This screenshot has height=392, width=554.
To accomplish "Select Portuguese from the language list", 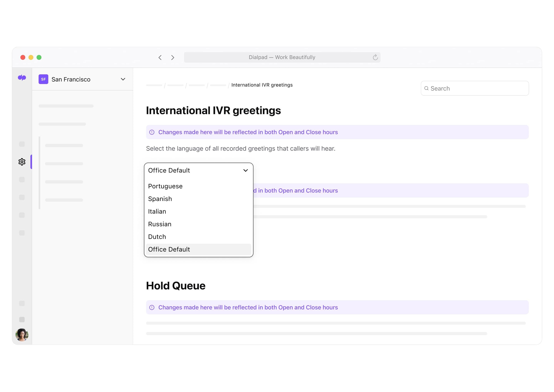I will coord(165,186).
